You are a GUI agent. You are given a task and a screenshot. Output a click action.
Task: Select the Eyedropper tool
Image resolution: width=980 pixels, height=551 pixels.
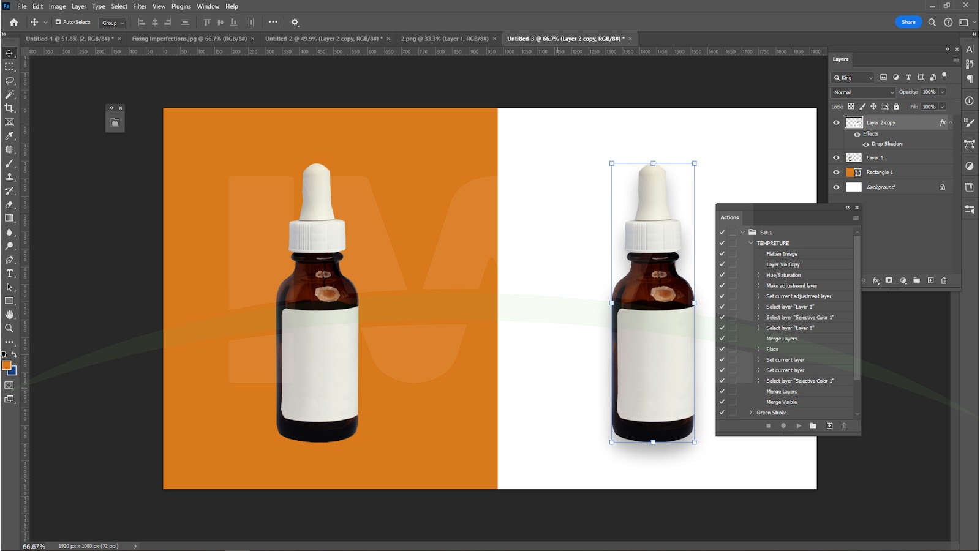point(9,136)
